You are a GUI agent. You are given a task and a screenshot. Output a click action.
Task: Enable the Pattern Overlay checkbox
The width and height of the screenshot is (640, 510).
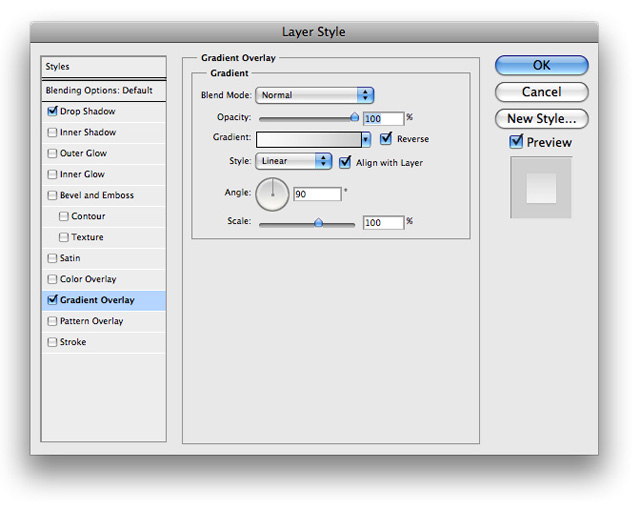pyautogui.click(x=52, y=321)
